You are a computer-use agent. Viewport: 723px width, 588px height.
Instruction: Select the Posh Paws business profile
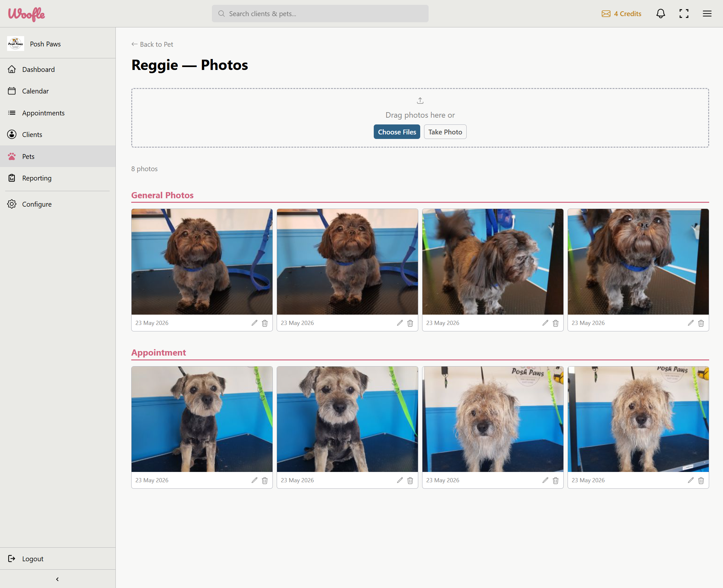[58, 44]
